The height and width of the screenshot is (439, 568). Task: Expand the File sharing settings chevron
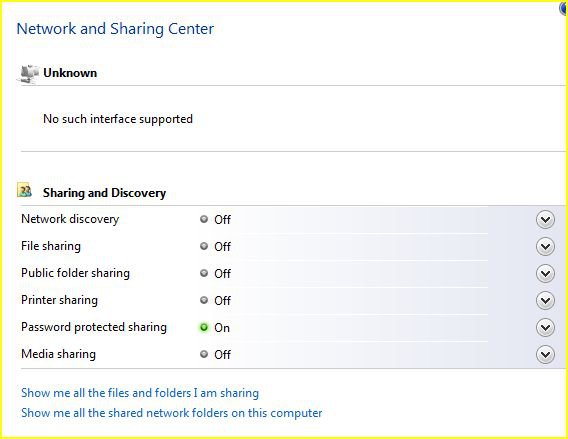coord(545,247)
